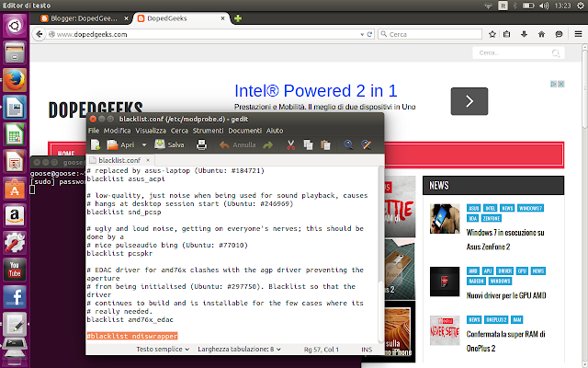Click the ONEPLUS 2 tag label

click(x=496, y=319)
